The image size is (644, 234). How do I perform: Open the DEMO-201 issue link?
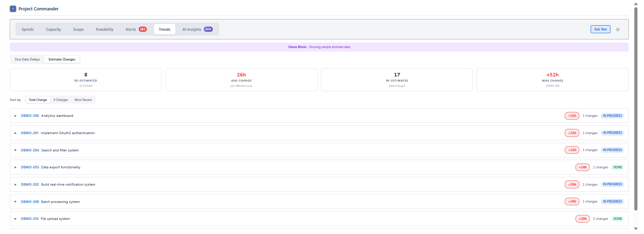click(29, 133)
